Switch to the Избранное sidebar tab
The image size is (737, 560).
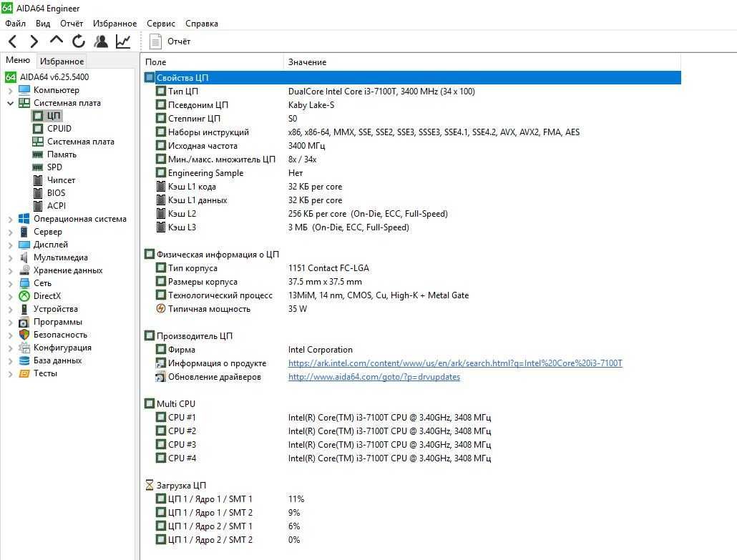62,61
